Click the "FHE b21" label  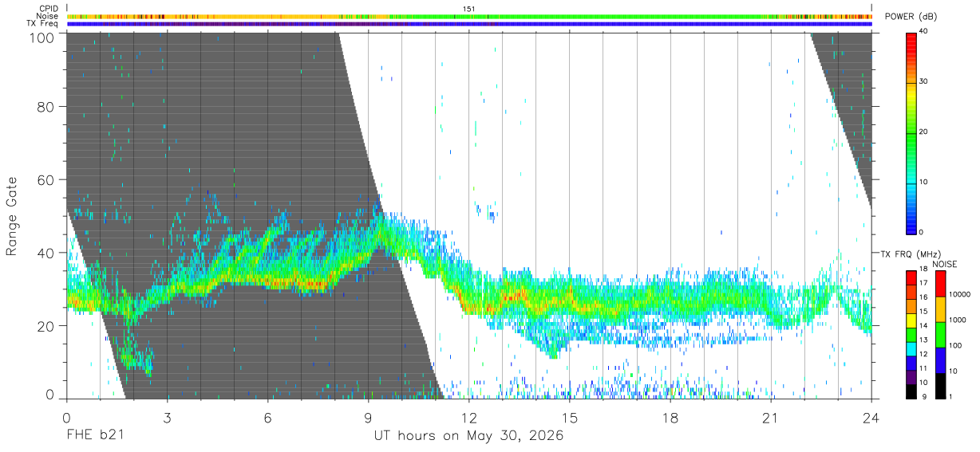tap(95, 436)
